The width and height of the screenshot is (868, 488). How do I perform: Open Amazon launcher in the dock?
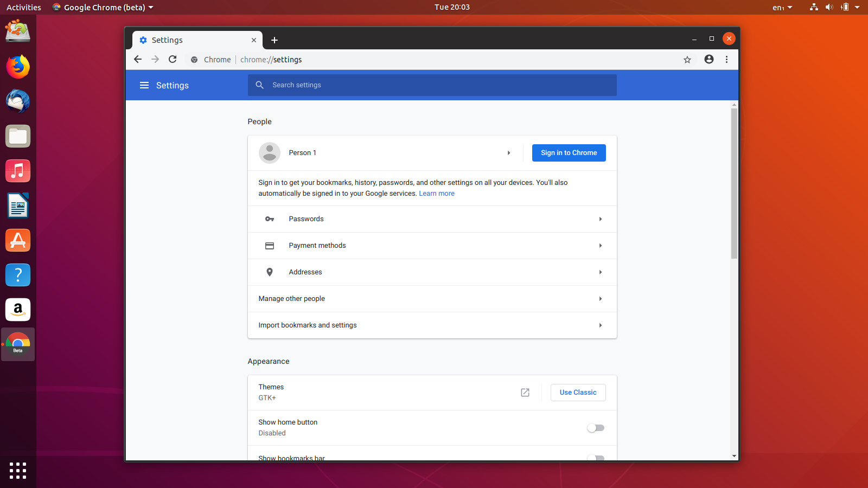pos(18,310)
